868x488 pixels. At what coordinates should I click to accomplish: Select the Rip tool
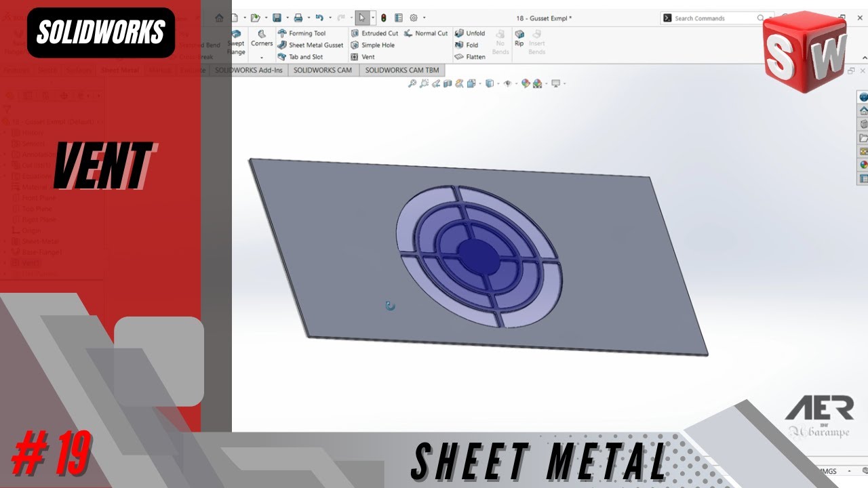coord(519,37)
